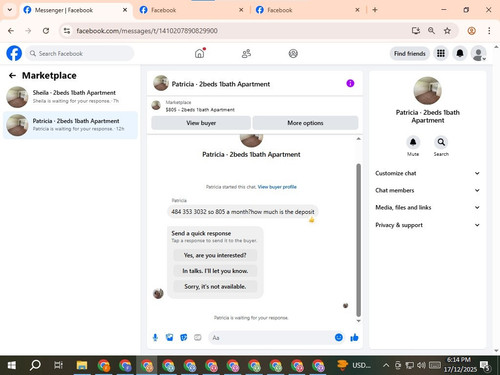The image size is (500, 375).
Task: Click the View buyer button
Action: pyautogui.click(x=201, y=123)
